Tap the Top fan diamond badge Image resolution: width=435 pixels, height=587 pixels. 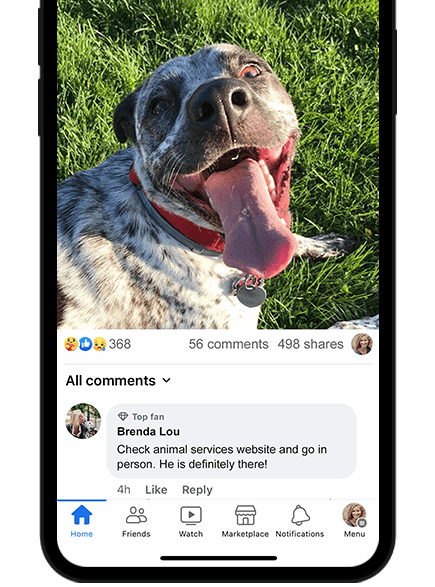pyautogui.click(x=123, y=416)
